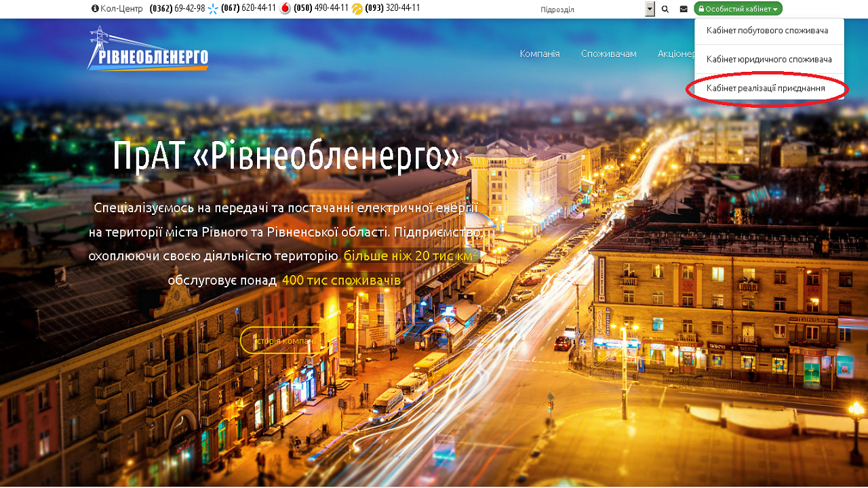Select Кабінет юридичного споживача
This screenshot has height=488, width=868.
[769, 60]
